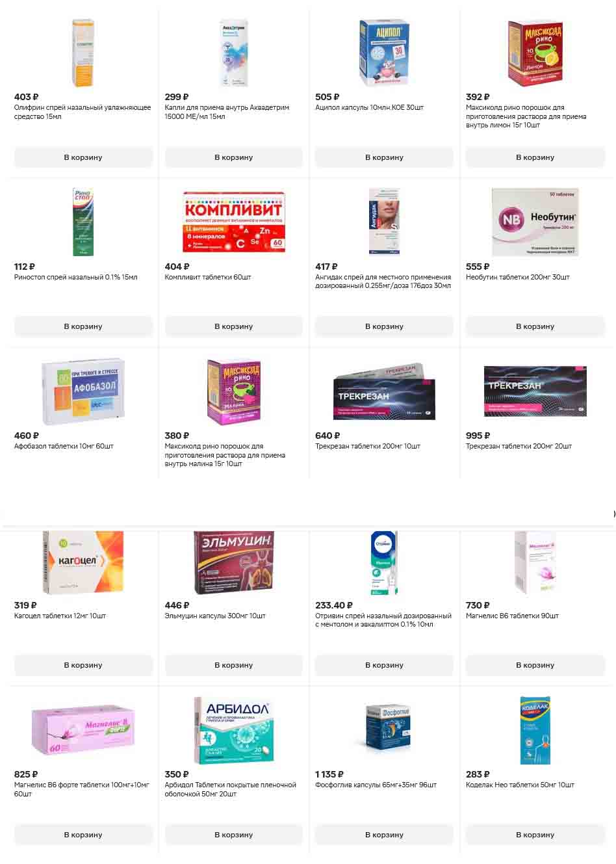This screenshot has height=864, width=616.
Task: View Риностоп spray product image
Action: (x=83, y=222)
